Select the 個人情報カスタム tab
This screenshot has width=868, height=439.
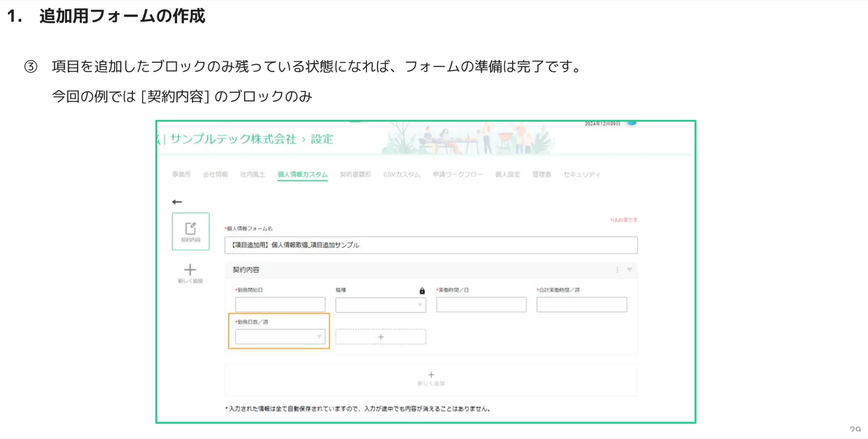tap(303, 175)
